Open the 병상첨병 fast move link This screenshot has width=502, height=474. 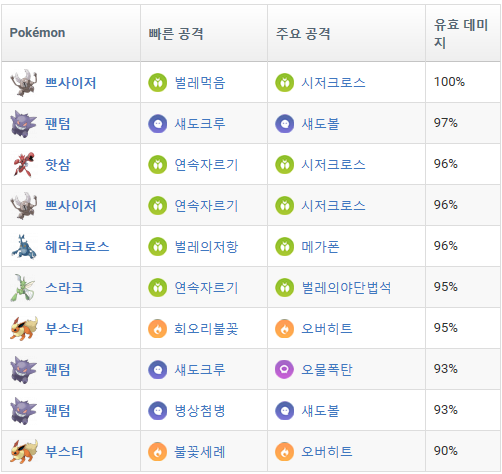(200, 411)
